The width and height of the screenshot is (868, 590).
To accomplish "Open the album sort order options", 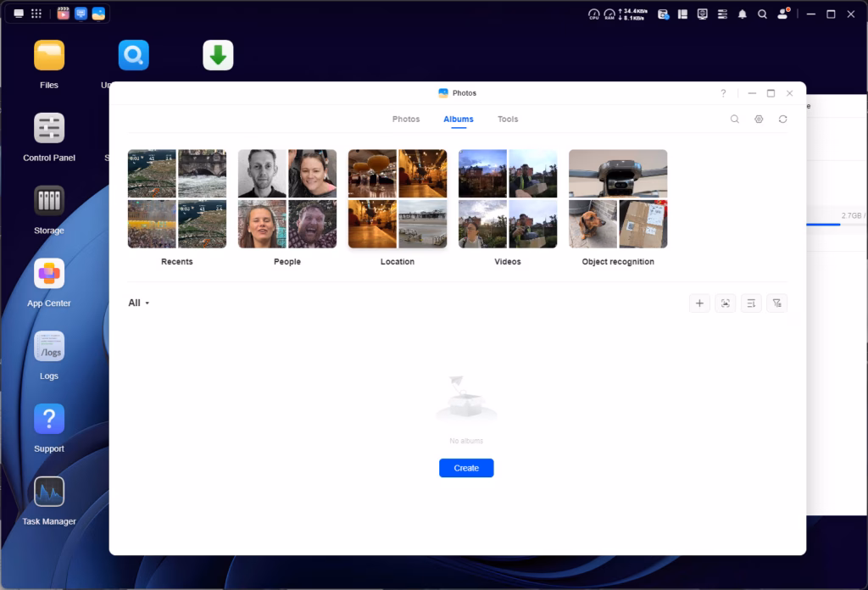I will [751, 303].
